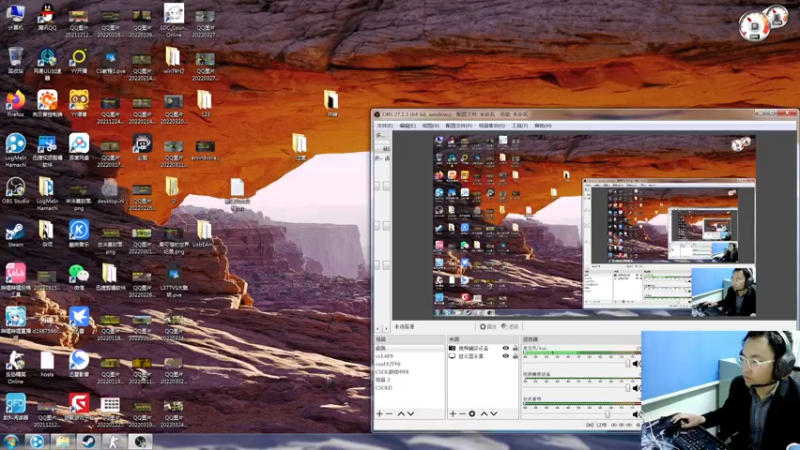Open the 文件(F) menu in OBS
This screenshot has width=800, height=450.
[x=384, y=126]
